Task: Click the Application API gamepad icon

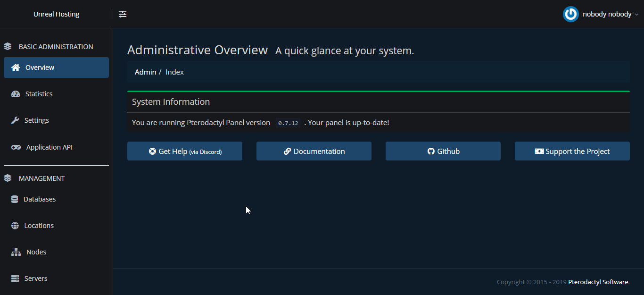Action: [x=16, y=147]
